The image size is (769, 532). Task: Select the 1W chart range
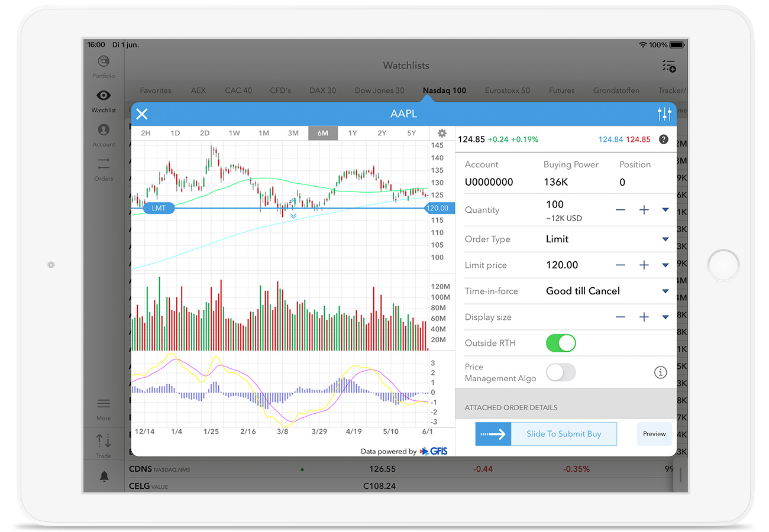coord(234,133)
